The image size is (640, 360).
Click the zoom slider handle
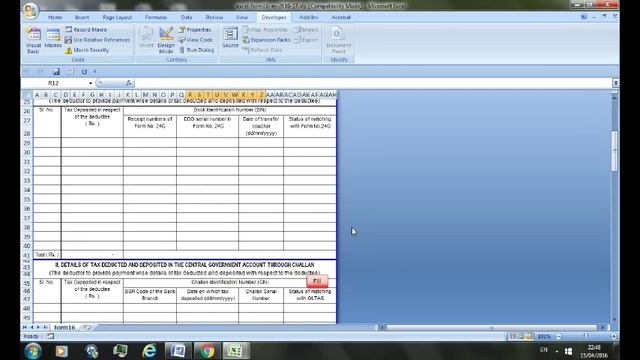[586, 336]
